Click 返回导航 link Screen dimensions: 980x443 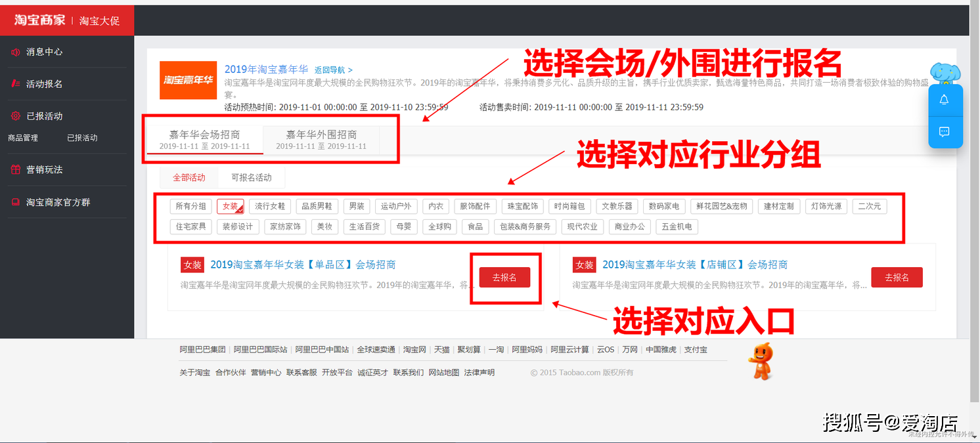tap(333, 70)
